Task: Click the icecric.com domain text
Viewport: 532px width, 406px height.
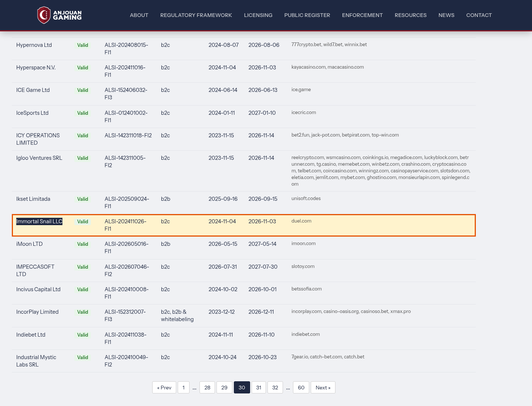Action: coord(304,113)
